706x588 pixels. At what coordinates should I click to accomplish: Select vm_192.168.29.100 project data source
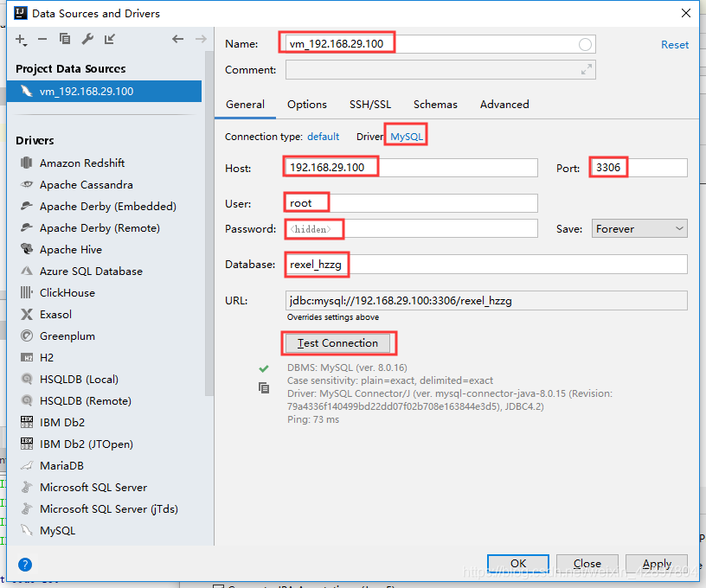[105, 92]
